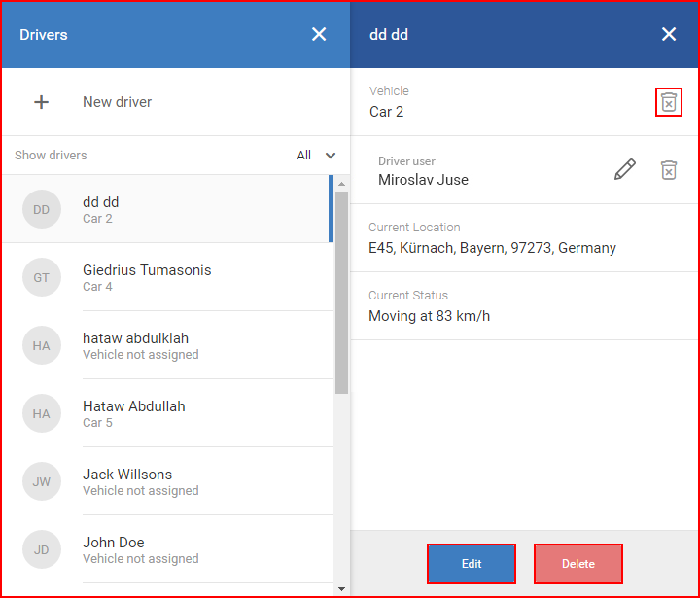700x598 pixels.
Task: Remove vehicle Car 2 with trash icon
Action: pyautogui.click(x=668, y=102)
